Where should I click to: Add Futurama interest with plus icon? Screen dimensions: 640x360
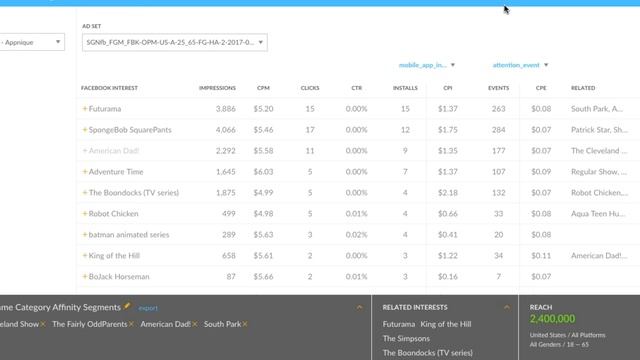point(85,109)
